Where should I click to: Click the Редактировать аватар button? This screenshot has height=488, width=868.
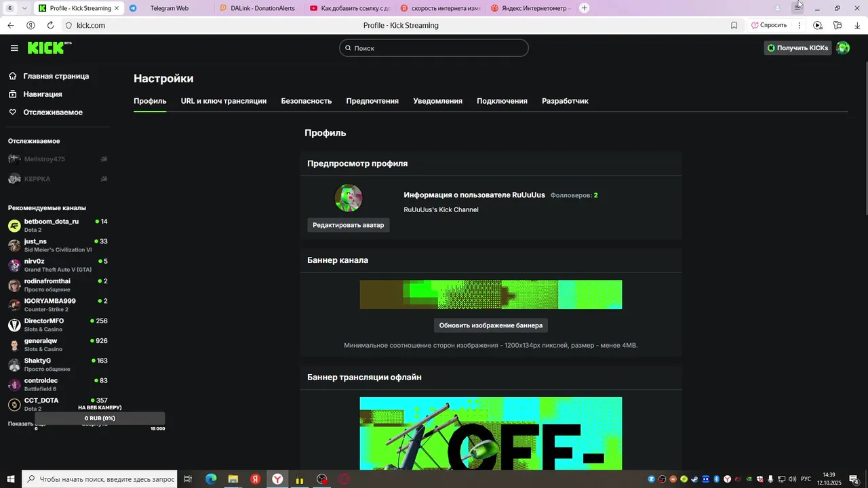coord(349,225)
